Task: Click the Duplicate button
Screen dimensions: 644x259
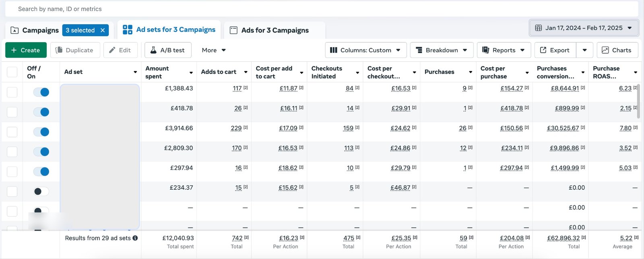Action: [75, 50]
